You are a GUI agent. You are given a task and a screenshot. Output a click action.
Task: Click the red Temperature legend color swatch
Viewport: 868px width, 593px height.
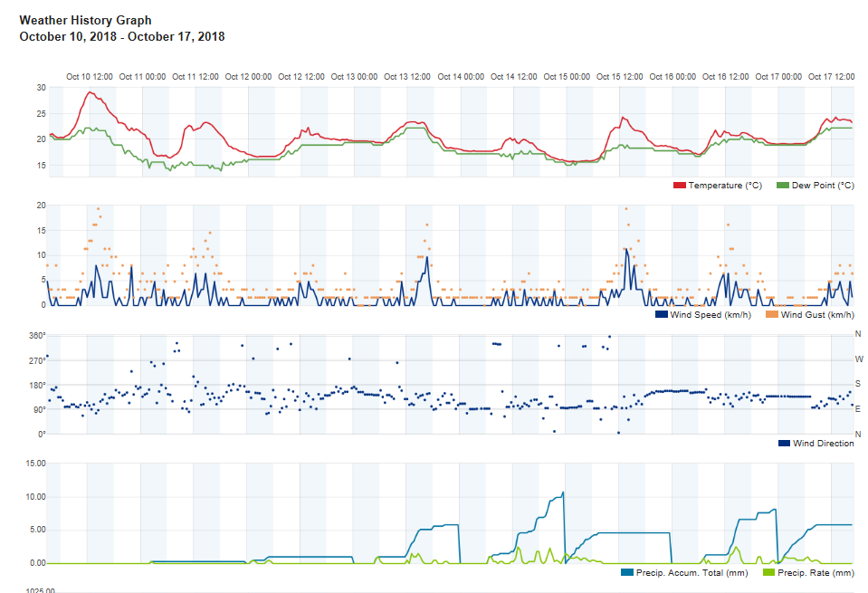click(680, 186)
